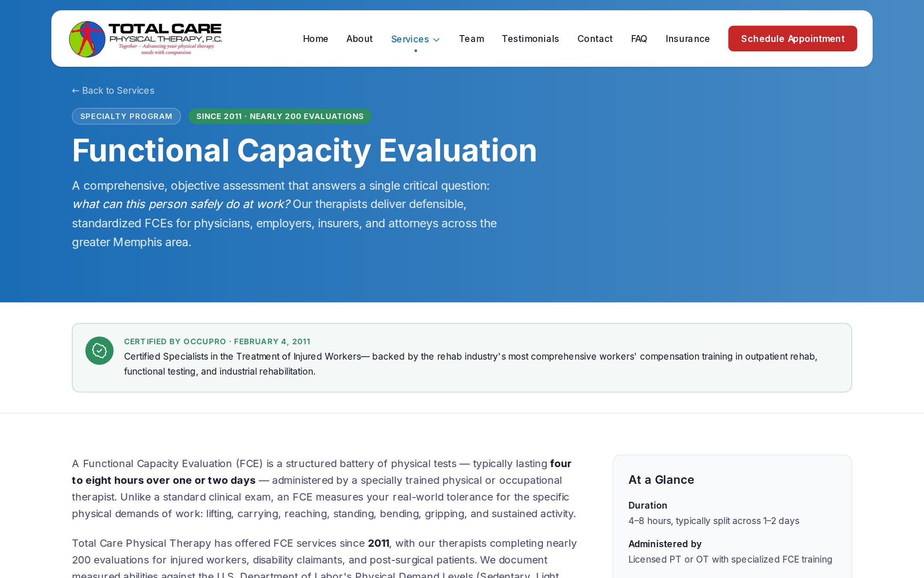This screenshot has height=578, width=924.
Task: Click the Schedule Appointment button
Action: (x=792, y=39)
